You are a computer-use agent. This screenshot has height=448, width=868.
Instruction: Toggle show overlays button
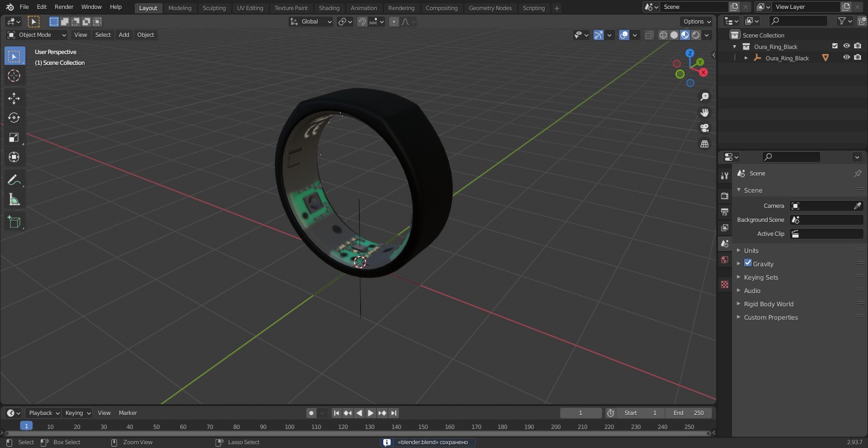(x=624, y=35)
